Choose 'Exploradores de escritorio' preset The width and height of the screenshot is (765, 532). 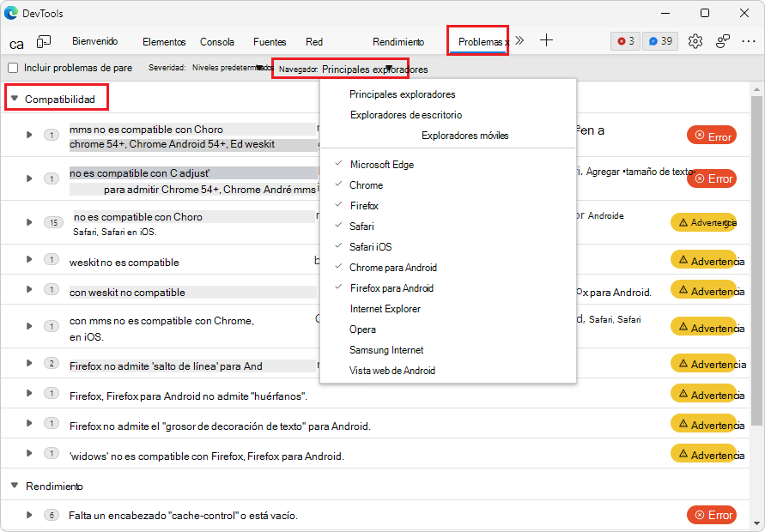(406, 115)
